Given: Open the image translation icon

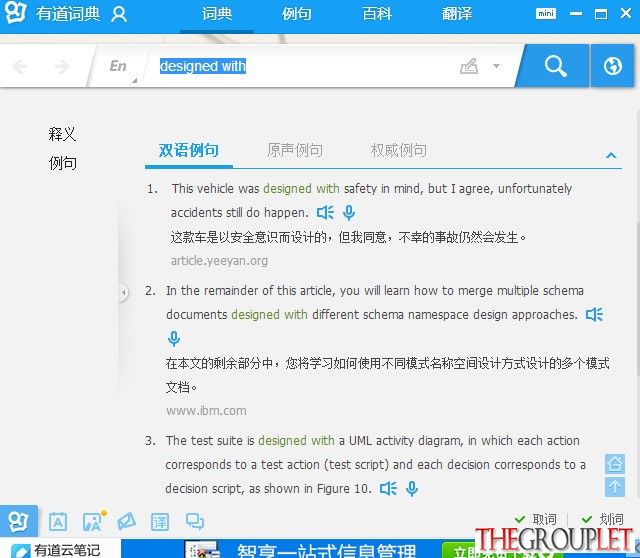Looking at the screenshot, I should [93, 522].
